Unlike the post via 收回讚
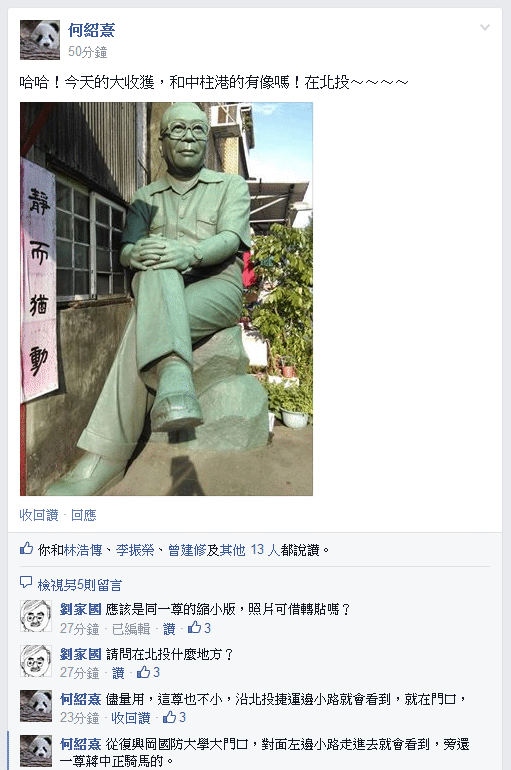 pos(39,515)
